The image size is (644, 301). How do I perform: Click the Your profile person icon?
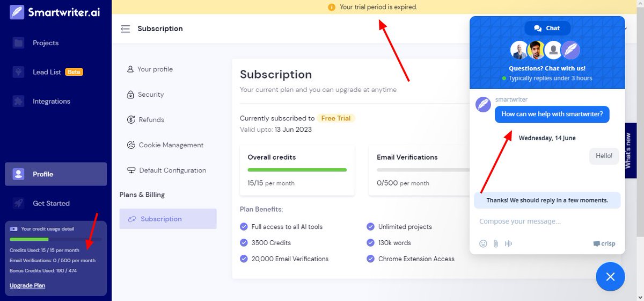click(130, 69)
